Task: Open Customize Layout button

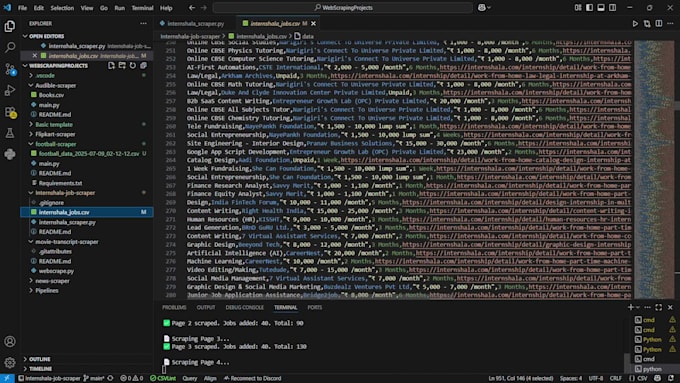Action: click(578, 8)
